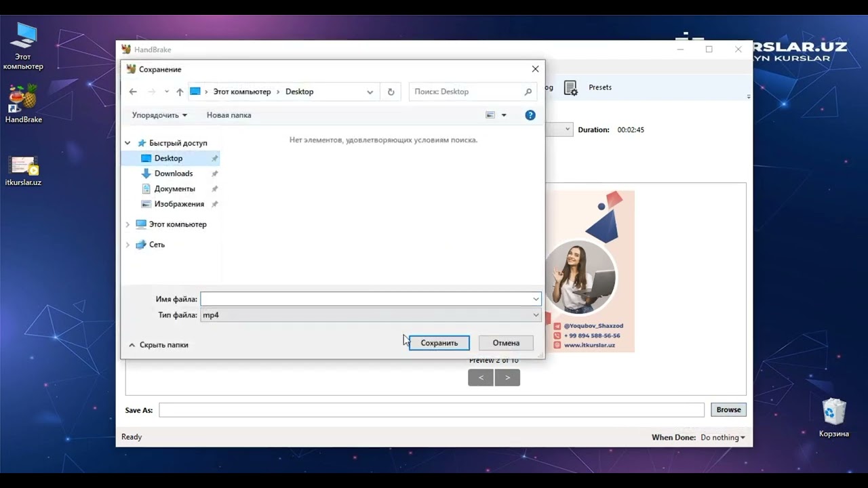Open the HandBrake desktop shortcut

tap(24, 104)
